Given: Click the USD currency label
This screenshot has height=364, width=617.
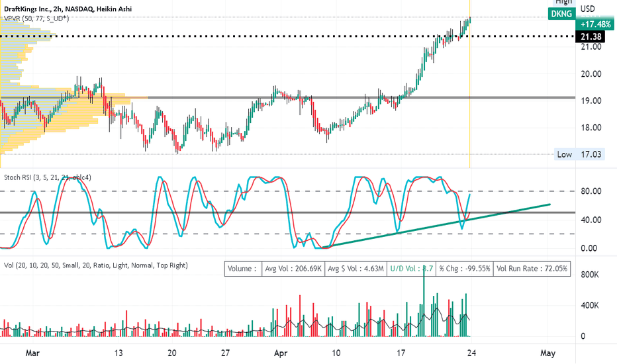Looking at the screenshot, I should 588,9.
